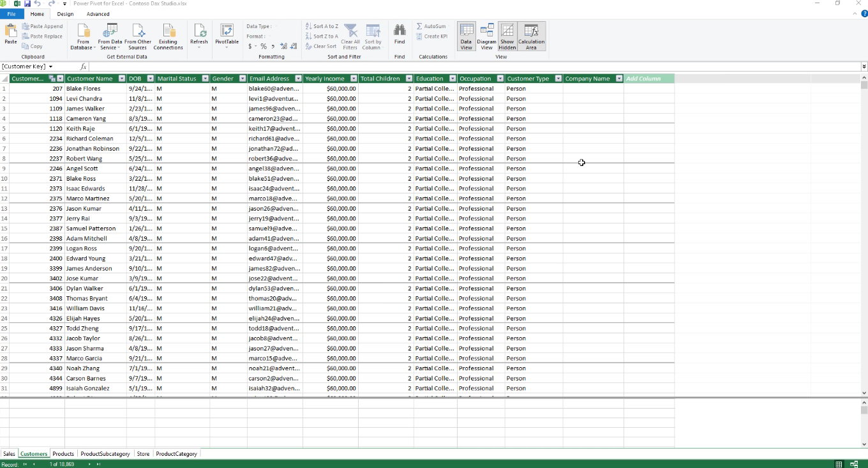Choose Paste Replace
This screenshot has width=868, height=468.
[42, 36]
